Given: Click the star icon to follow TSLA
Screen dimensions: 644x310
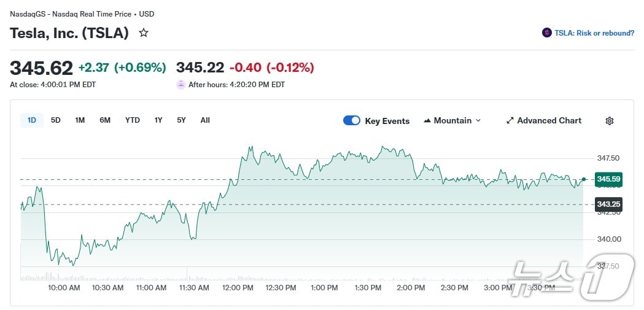Looking at the screenshot, I should (x=144, y=33).
